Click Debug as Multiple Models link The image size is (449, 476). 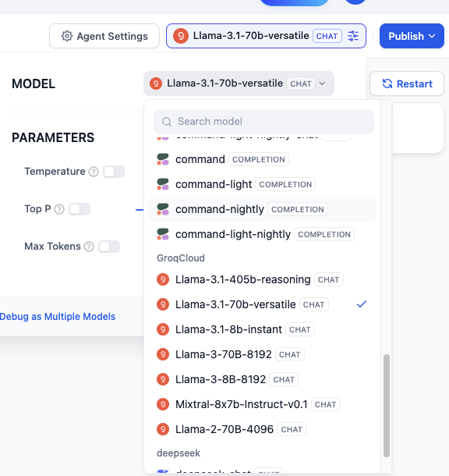pos(58,317)
